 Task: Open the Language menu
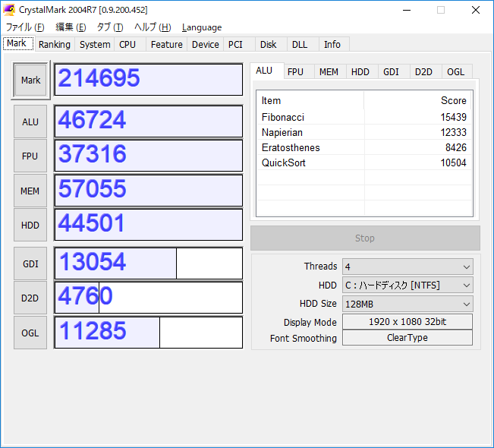tap(202, 27)
